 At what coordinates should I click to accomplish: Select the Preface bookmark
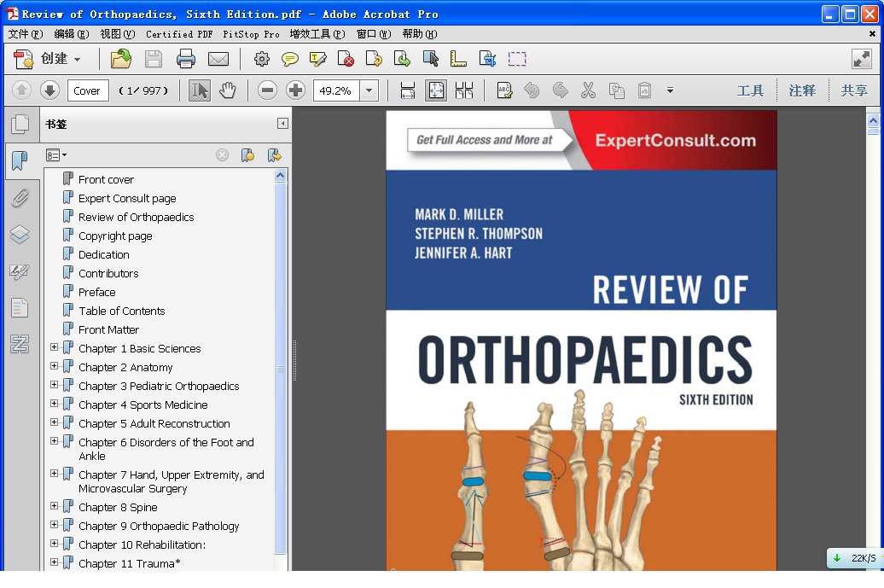(x=97, y=292)
